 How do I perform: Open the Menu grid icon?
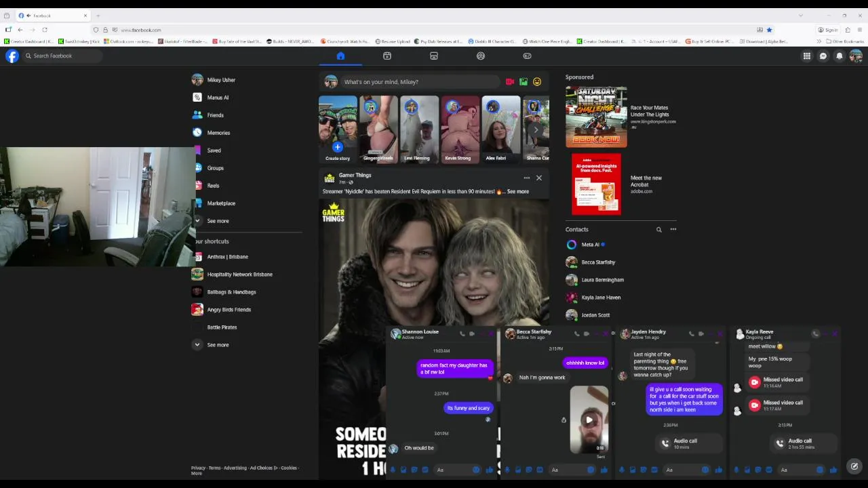[x=807, y=56]
